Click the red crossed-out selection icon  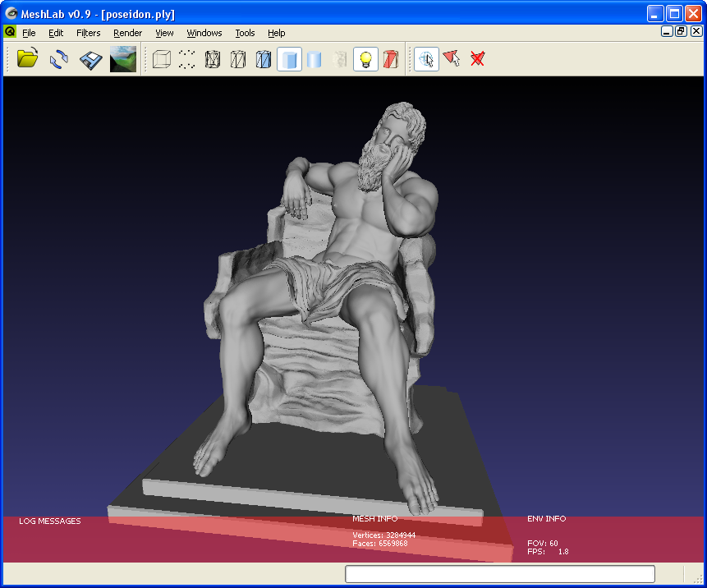click(477, 59)
